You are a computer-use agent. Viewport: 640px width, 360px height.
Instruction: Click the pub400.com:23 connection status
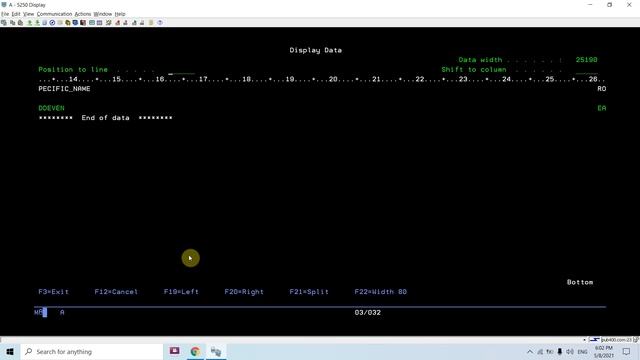point(616,340)
